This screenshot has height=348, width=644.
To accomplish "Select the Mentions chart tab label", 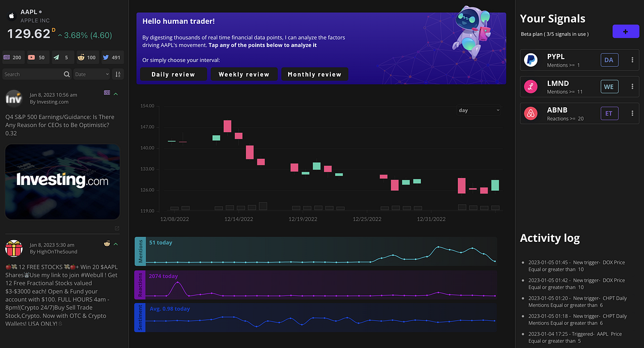I will pyautogui.click(x=140, y=251).
